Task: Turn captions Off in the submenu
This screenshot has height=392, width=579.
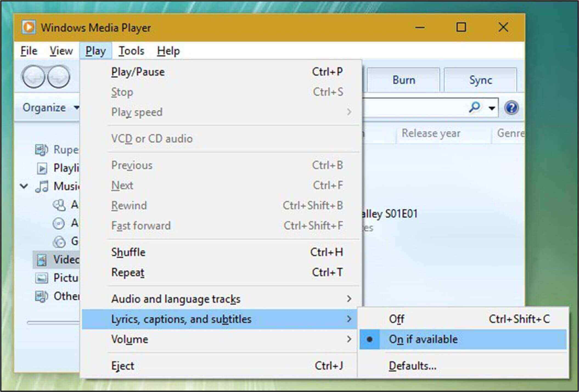Action: 397,319
